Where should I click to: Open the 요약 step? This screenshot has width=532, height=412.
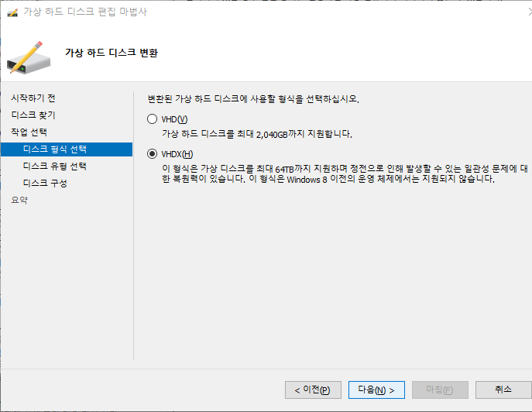point(19,201)
